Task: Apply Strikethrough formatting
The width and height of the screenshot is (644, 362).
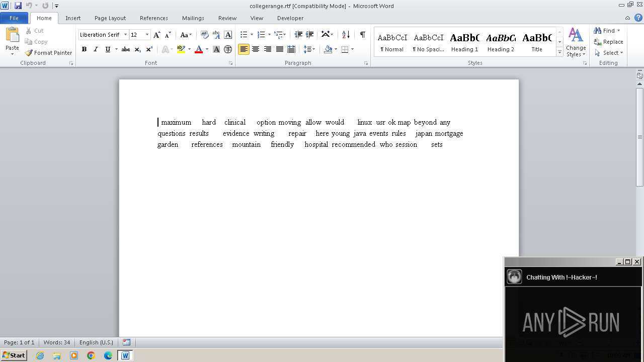Action: [126, 49]
